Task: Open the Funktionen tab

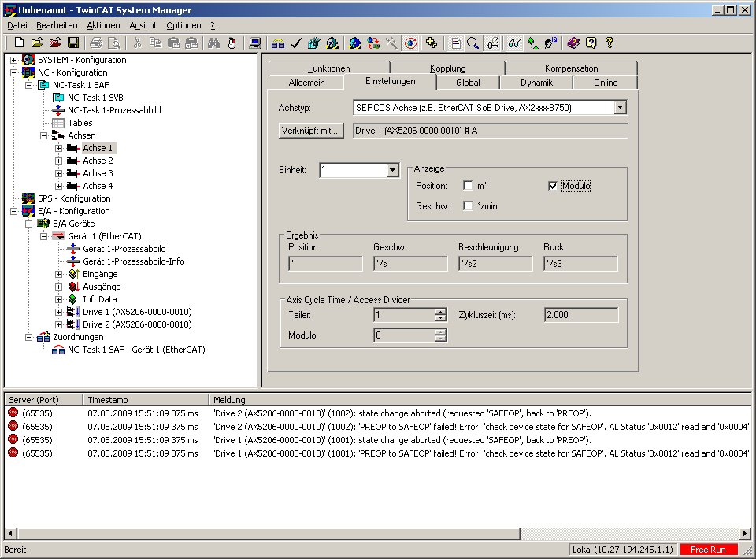Action: [329, 68]
